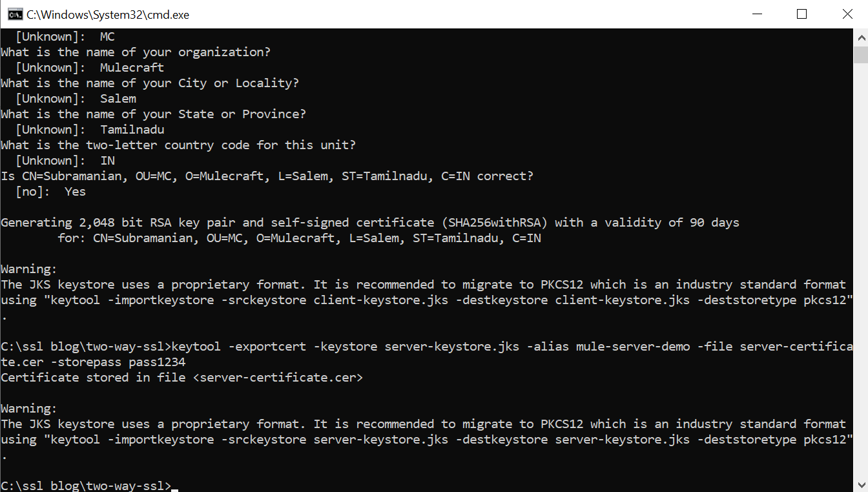Image resolution: width=868 pixels, height=492 pixels.
Task: Click the C:\Windows\System32\cmd.exe title text
Action: [x=108, y=14]
